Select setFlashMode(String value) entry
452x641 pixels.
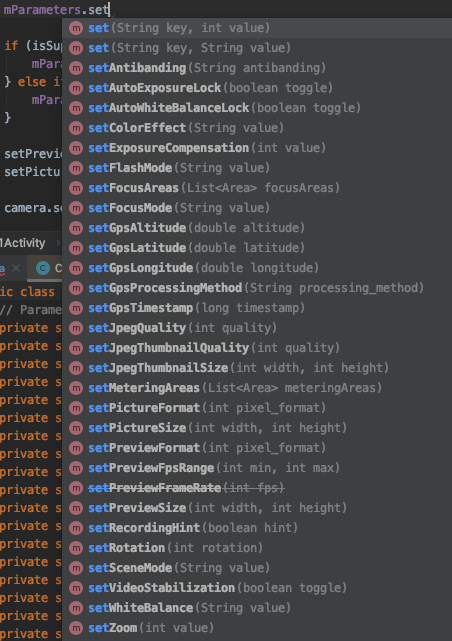coord(257,168)
